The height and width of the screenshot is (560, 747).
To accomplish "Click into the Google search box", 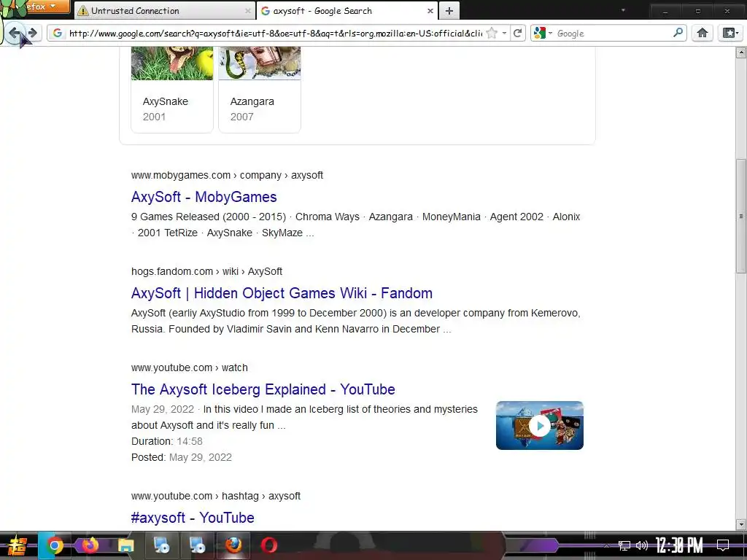I will [613, 33].
